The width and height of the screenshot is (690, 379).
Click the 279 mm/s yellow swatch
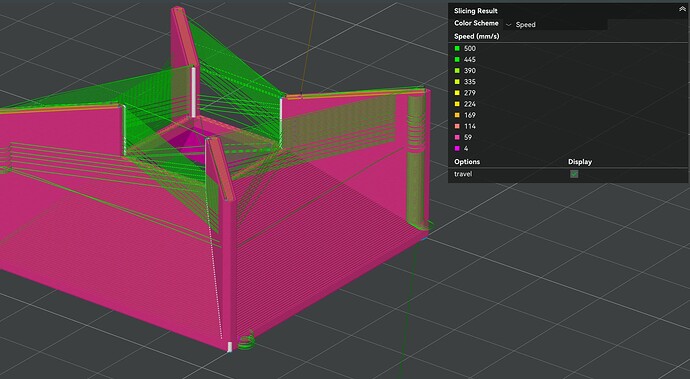tap(457, 93)
